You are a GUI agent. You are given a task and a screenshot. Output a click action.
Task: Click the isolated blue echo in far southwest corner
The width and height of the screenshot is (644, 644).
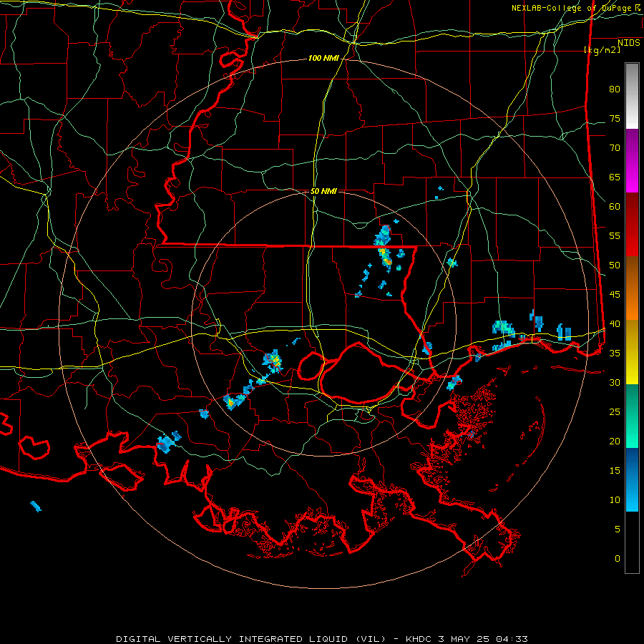click(x=36, y=507)
